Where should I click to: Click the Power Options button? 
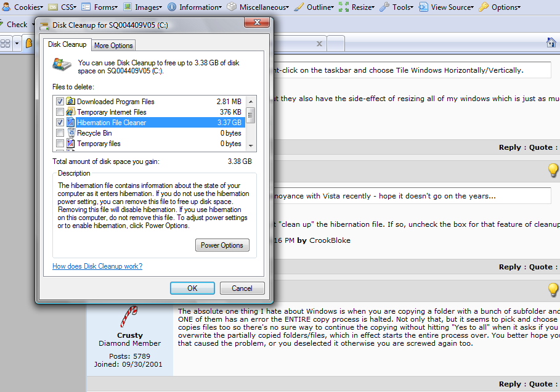[x=222, y=245]
